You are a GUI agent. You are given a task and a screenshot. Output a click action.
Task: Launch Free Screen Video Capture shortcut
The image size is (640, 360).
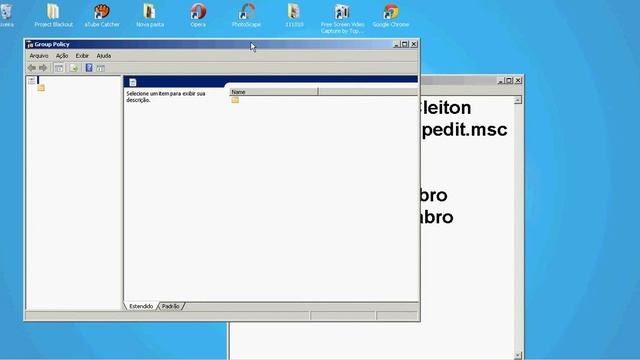[342, 18]
